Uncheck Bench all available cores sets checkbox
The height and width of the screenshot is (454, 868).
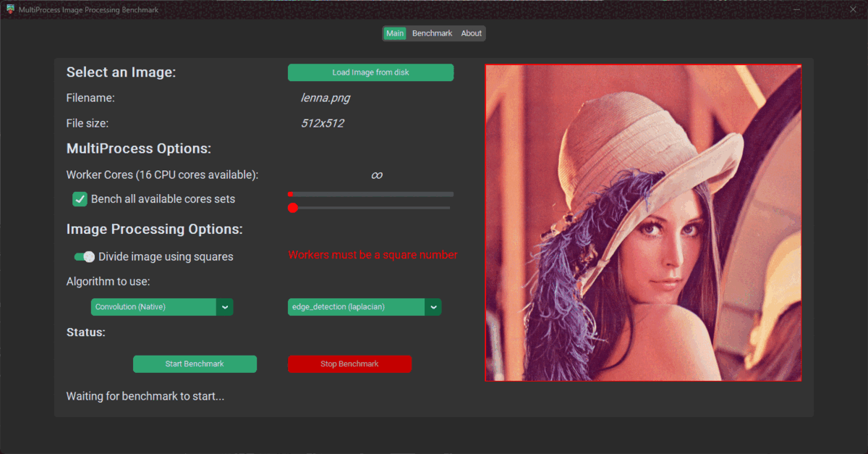80,199
